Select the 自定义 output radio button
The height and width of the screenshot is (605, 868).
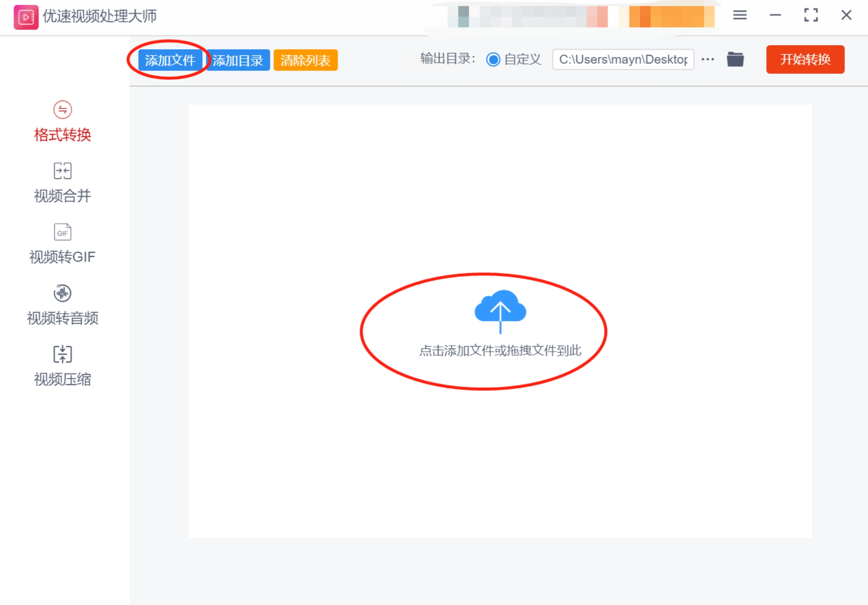493,59
